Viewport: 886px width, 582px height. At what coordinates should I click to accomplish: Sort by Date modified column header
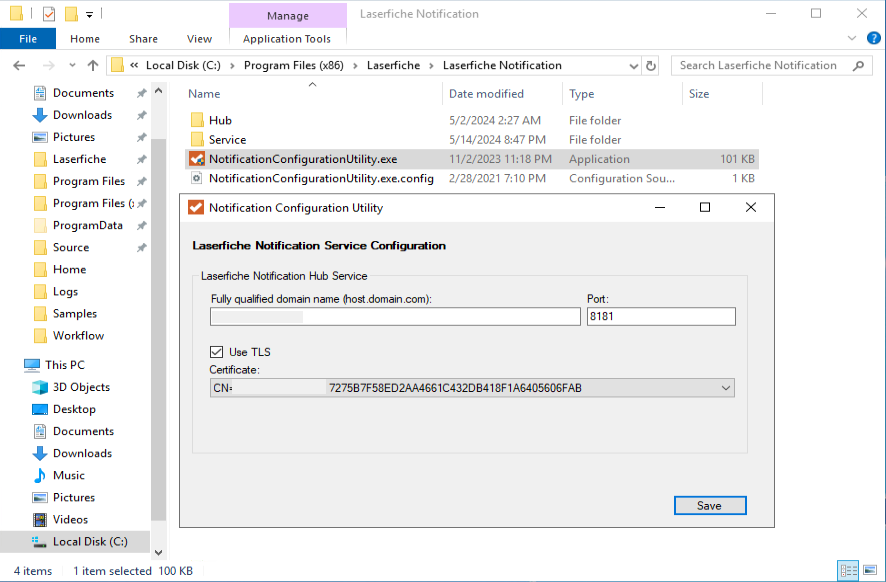tap(487, 94)
